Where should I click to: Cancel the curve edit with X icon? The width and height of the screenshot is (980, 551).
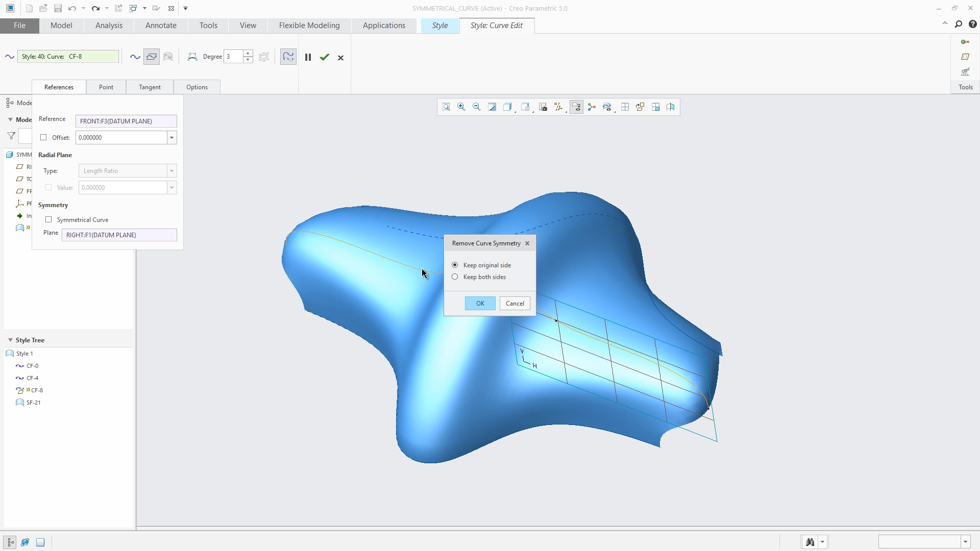coord(341,58)
